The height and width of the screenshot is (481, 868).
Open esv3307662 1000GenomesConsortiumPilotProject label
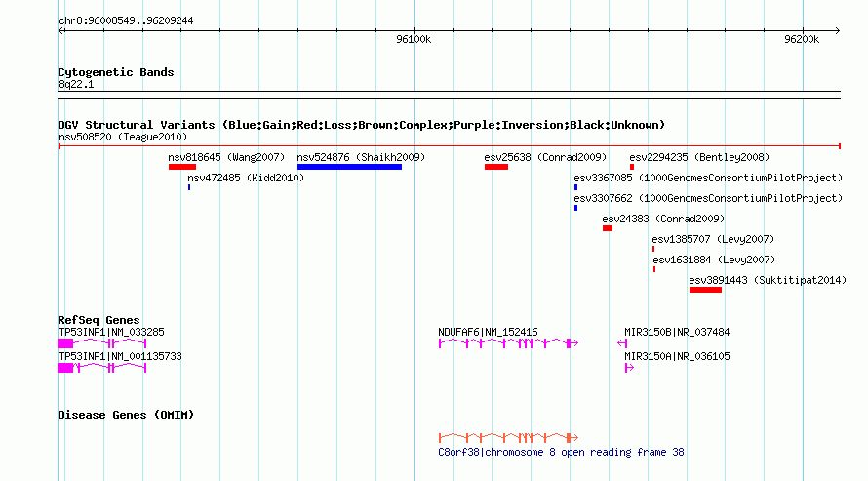[x=708, y=198]
